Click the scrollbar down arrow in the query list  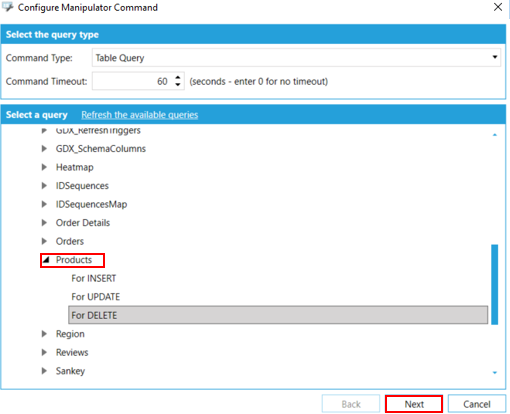pos(495,373)
